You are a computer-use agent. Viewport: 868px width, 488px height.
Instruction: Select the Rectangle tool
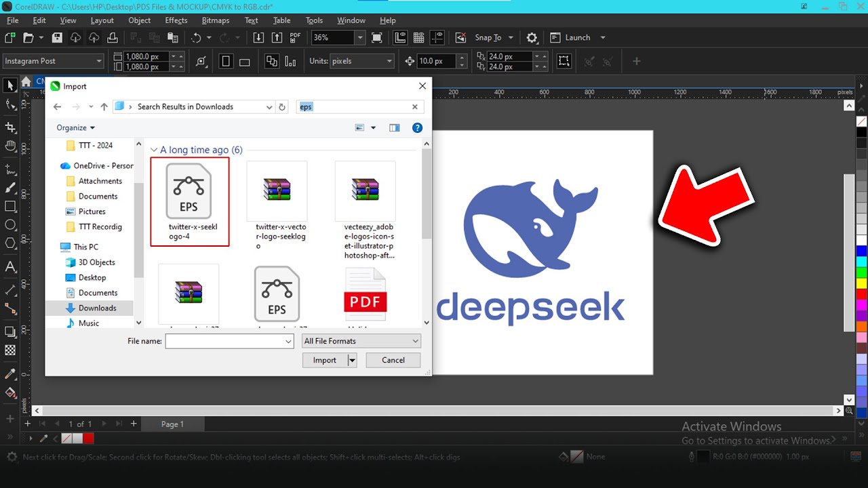[x=10, y=206]
